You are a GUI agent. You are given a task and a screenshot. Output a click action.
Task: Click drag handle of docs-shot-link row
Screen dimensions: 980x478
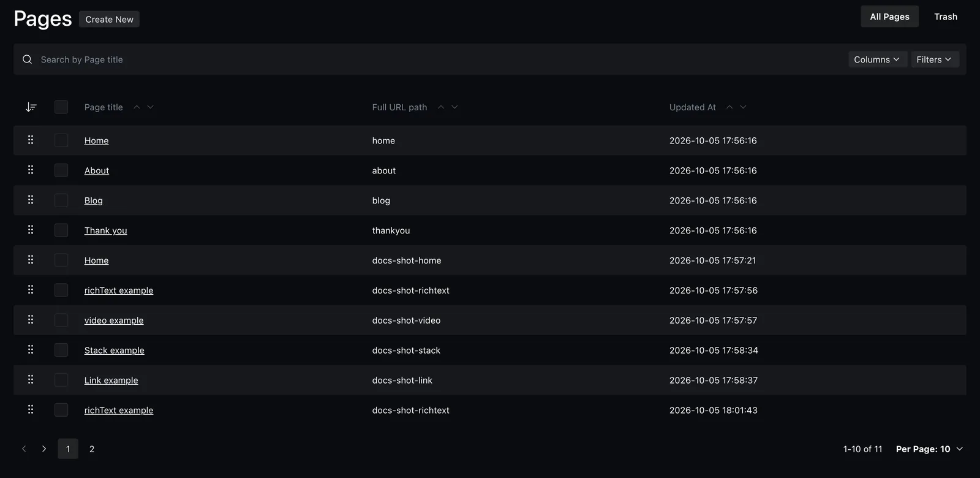point(31,380)
